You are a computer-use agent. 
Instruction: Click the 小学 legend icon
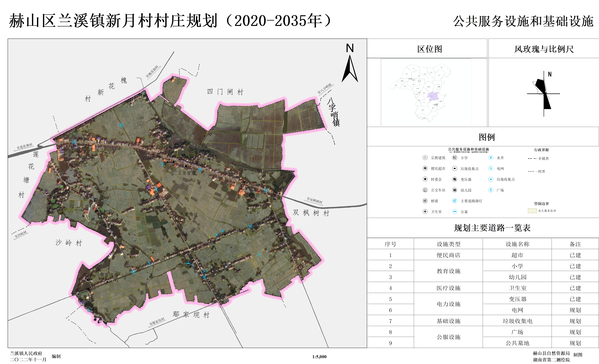tap(455, 158)
